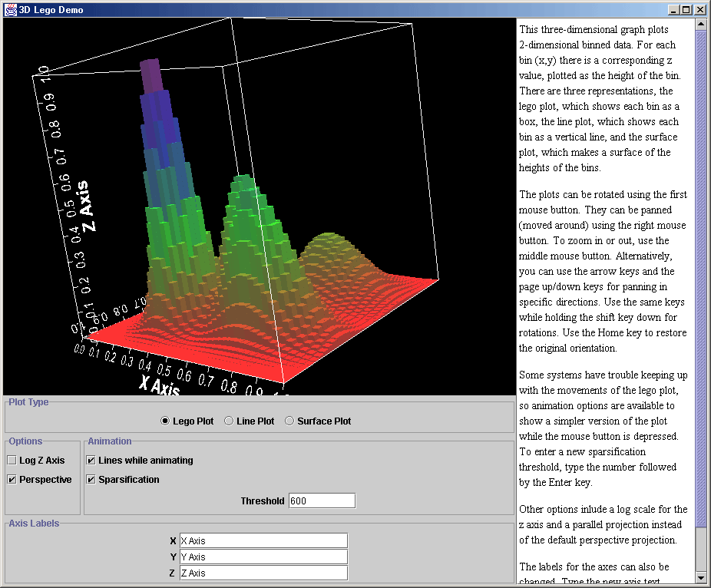Select the Z axis label text field
This screenshot has height=588, width=711.
click(263, 573)
